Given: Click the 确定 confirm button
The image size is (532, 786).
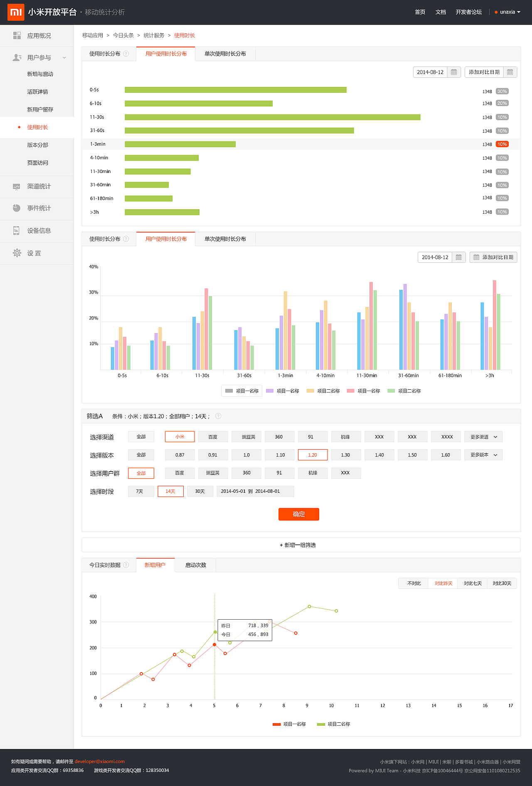Looking at the screenshot, I should (299, 514).
